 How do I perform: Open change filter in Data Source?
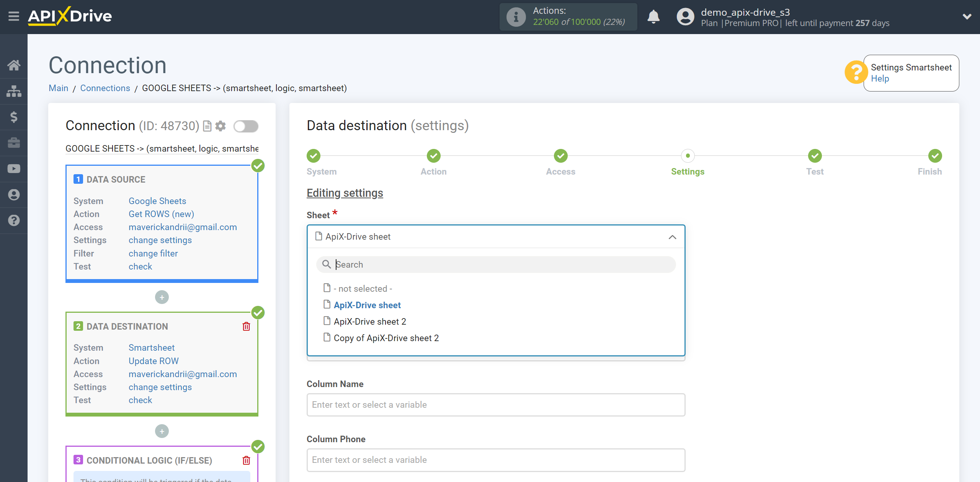[153, 253]
